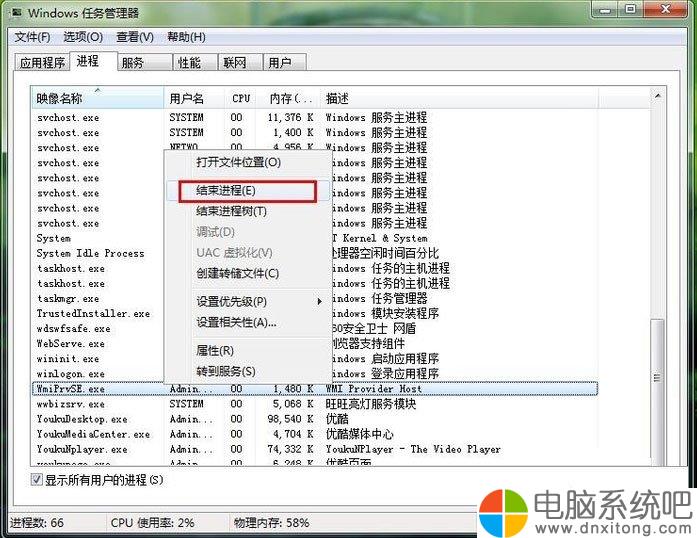Select the WebServe.exe process
Screen dimensions: 697x538
[71, 344]
